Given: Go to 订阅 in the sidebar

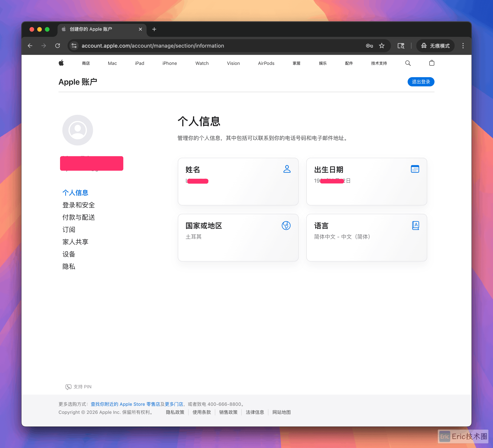Looking at the screenshot, I should click(69, 230).
